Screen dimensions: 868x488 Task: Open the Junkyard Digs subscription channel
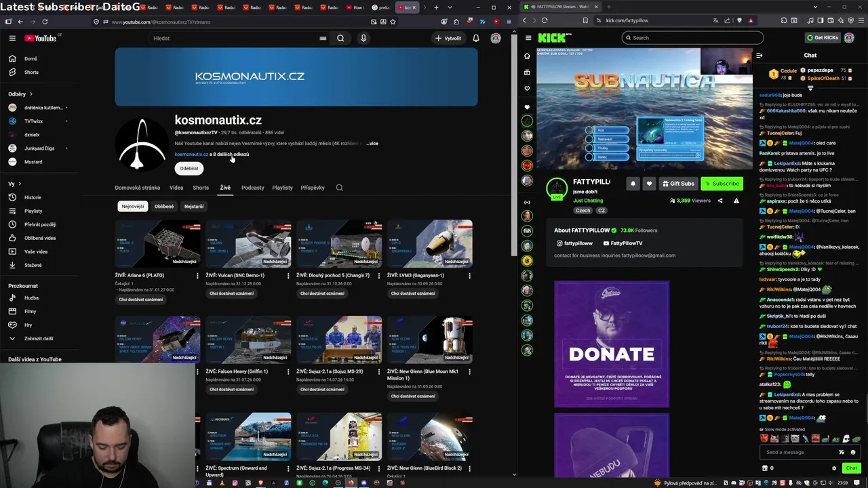click(41, 148)
